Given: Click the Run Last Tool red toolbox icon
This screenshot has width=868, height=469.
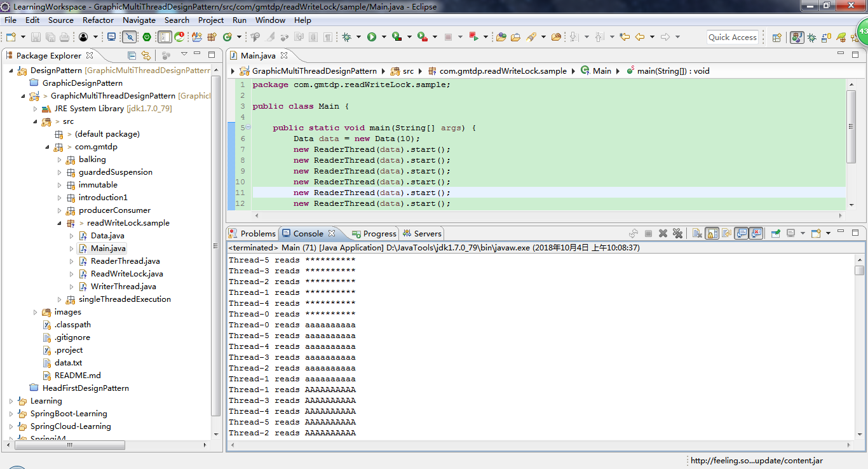Looking at the screenshot, I should (x=421, y=37).
